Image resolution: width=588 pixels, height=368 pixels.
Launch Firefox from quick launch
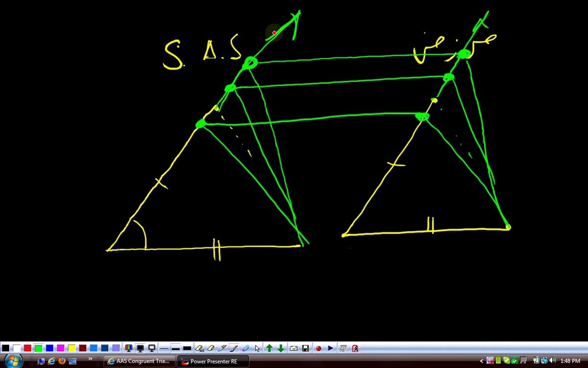coord(62,361)
